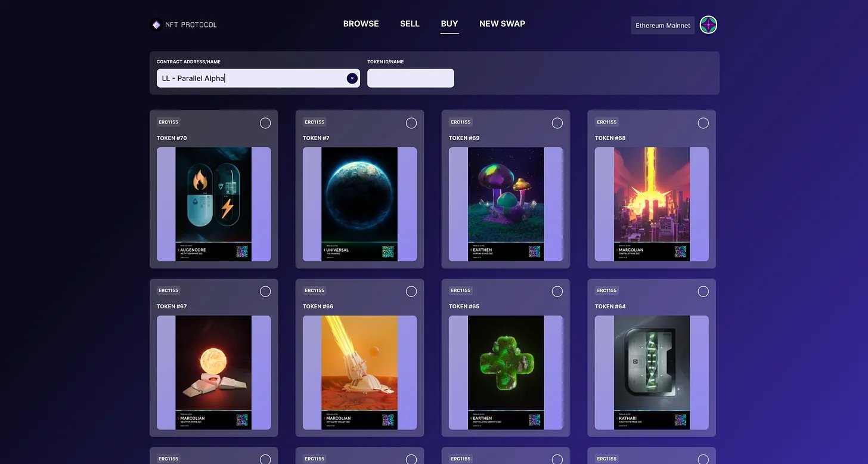Click the contract address/name input field
The height and width of the screenshot is (464, 868).
coord(258,78)
